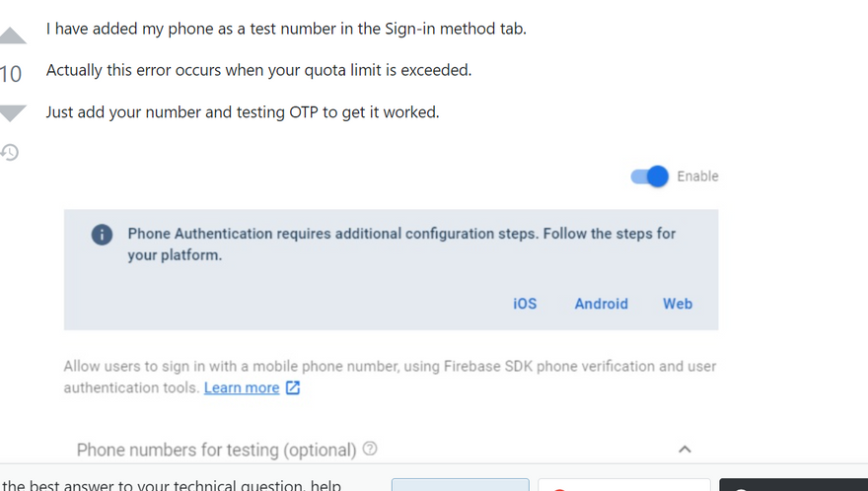Open the iOS configuration steps

click(x=525, y=304)
